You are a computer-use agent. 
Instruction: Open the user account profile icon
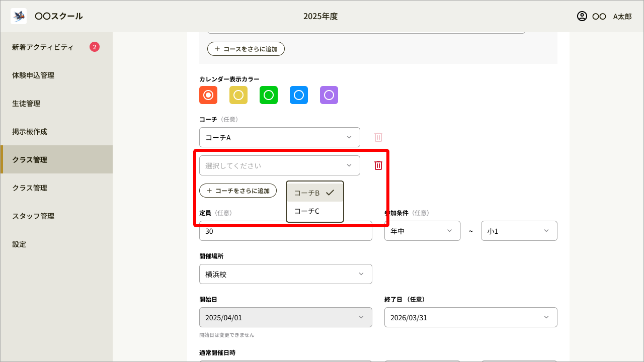[582, 16]
